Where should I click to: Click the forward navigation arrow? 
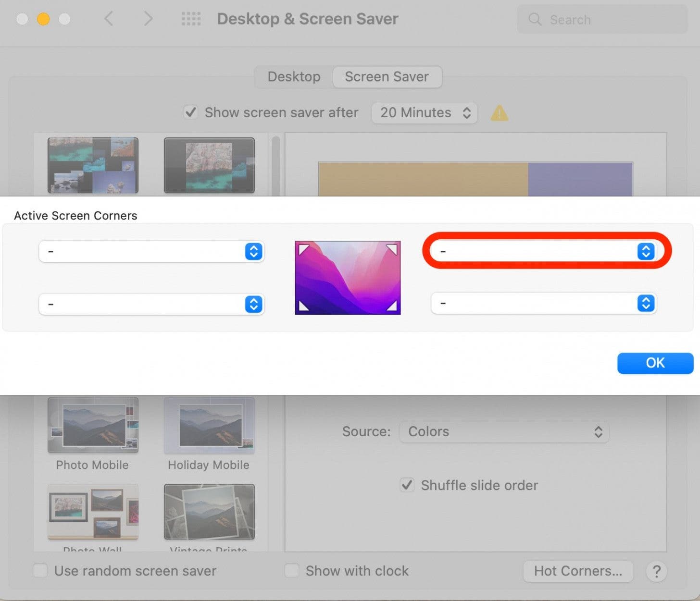[x=148, y=19]
